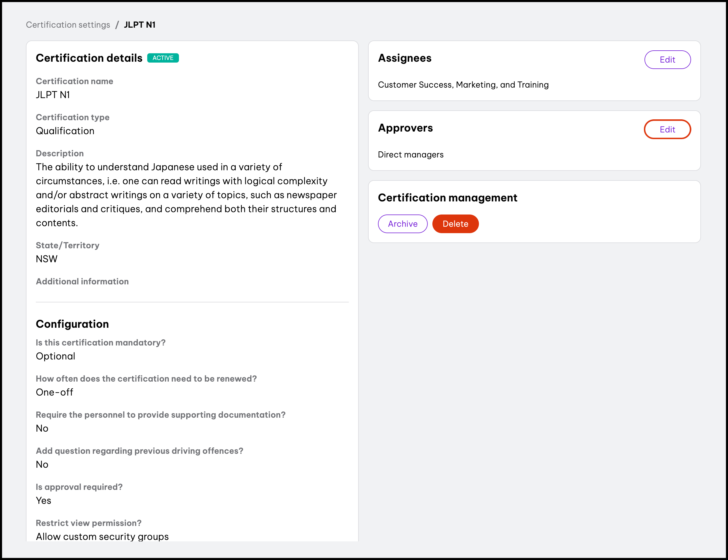Click Is this certification mandatory label
This screenshot has width=728, height=560.
point(101,343)
